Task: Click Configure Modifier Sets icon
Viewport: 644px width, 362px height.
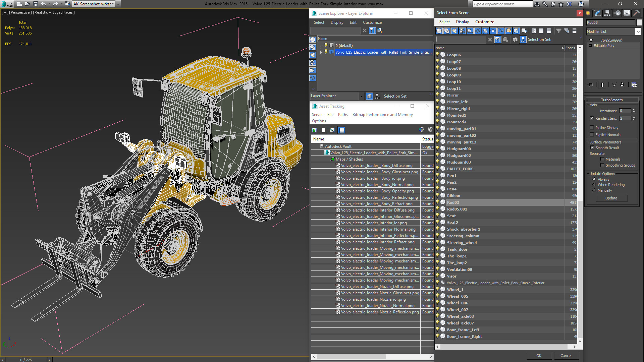Action: 634,85
